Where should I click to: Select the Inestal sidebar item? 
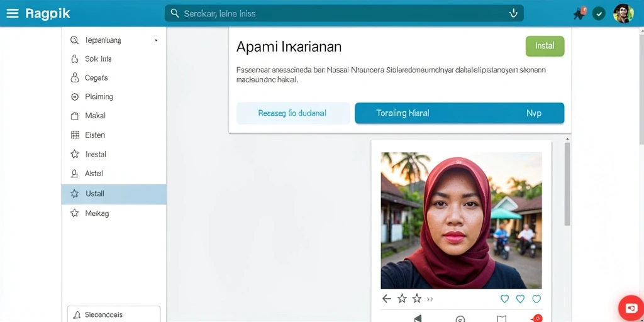tap(114, 154)
